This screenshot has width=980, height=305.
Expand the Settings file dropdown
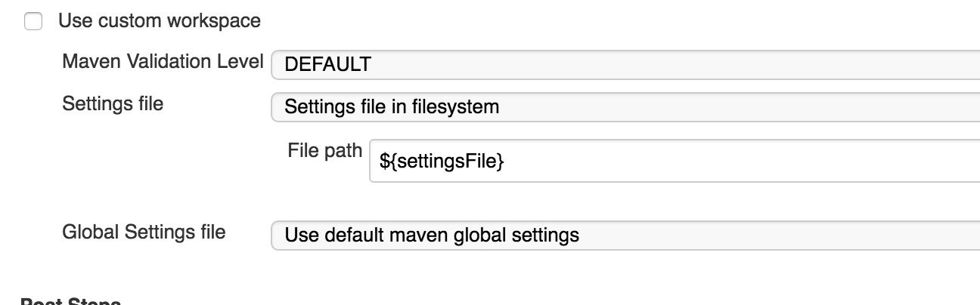click(625, 107)
